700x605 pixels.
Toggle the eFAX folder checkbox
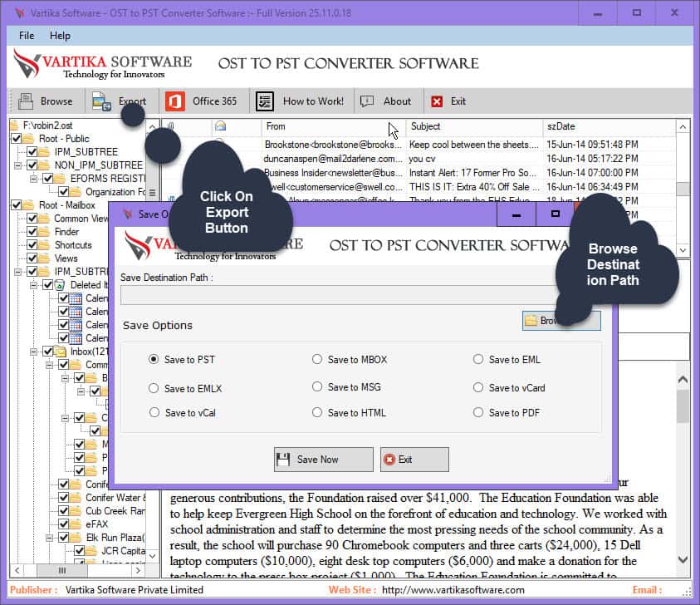click(63, 524)
